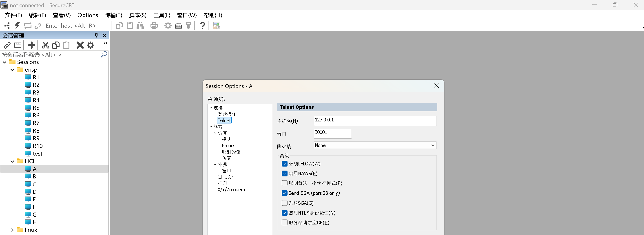Open the 防火墙 None dropdown
Viewport: 644px width, 235px height.
pyautogui.click(x=375, y=145)
